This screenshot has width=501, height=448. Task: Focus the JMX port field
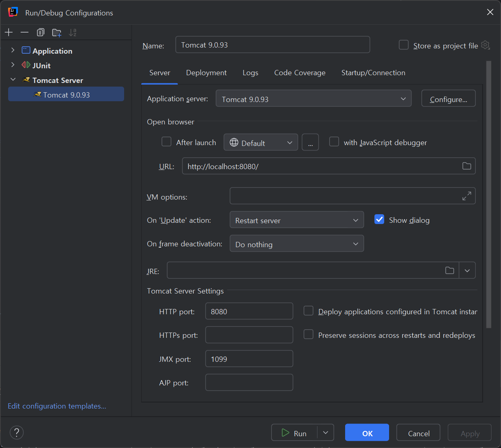coord(249,359)
